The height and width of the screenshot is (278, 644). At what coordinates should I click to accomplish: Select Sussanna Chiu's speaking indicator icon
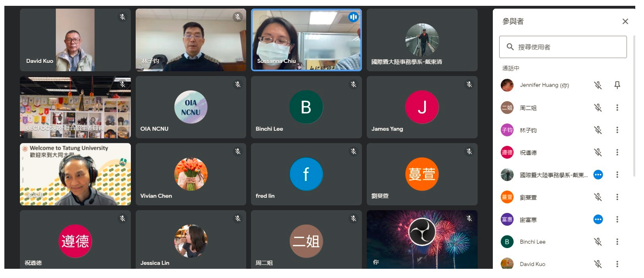[353, 17]
